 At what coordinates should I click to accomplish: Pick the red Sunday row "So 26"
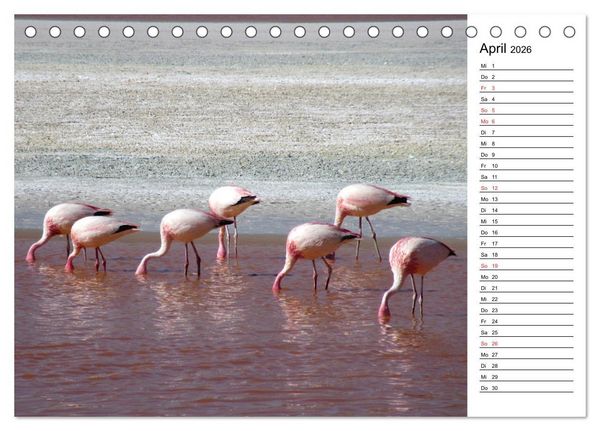coord(527,343)
